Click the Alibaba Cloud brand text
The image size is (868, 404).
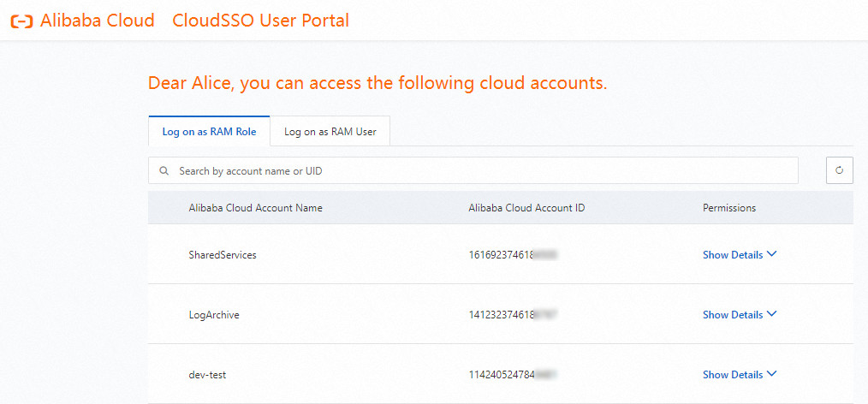tap(97, 21)
